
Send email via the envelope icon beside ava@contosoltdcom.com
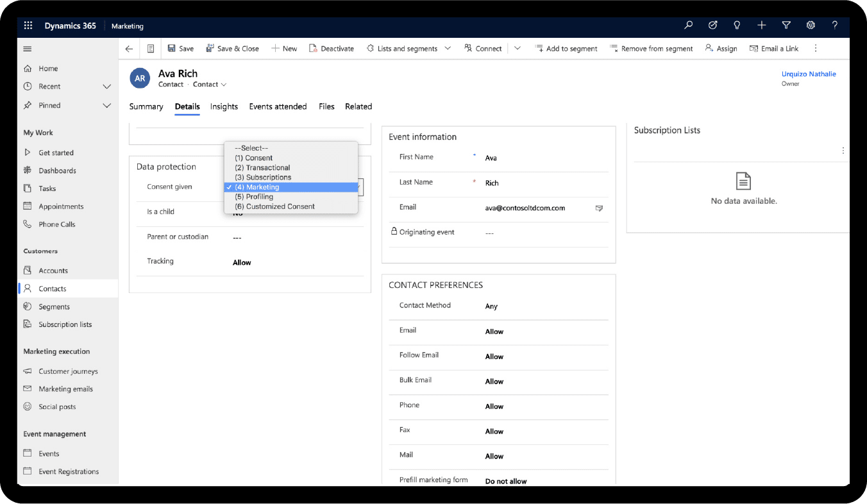599,208
